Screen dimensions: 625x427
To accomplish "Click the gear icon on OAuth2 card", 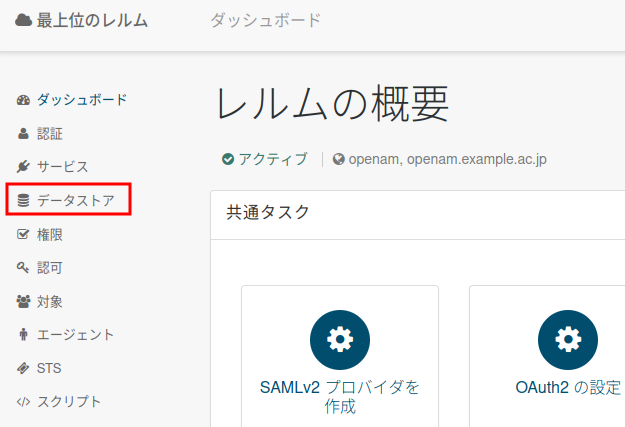I will click(x=567, y=340).
